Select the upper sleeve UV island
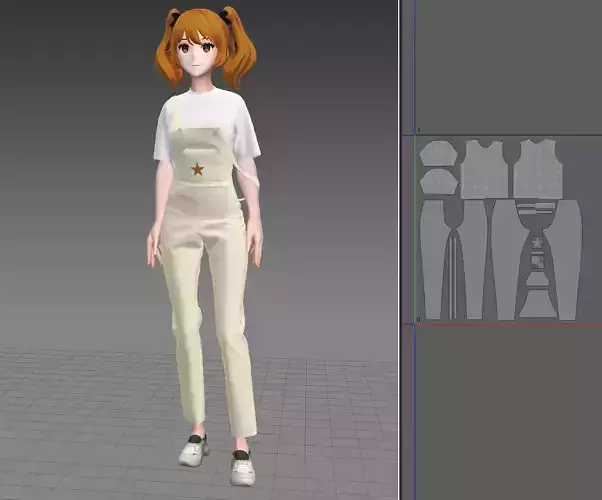This screenshot has width=602, height=500. (x=438, y=154)
